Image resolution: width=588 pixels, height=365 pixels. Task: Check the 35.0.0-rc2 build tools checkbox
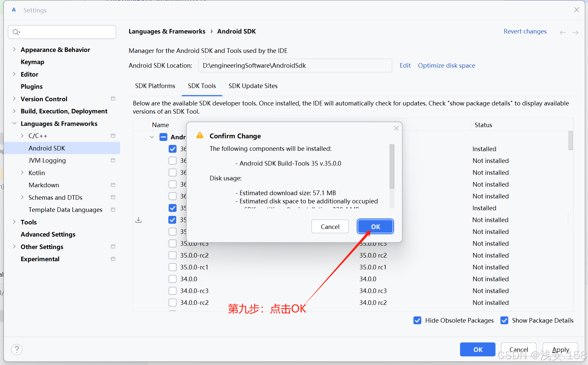(173, 255)
